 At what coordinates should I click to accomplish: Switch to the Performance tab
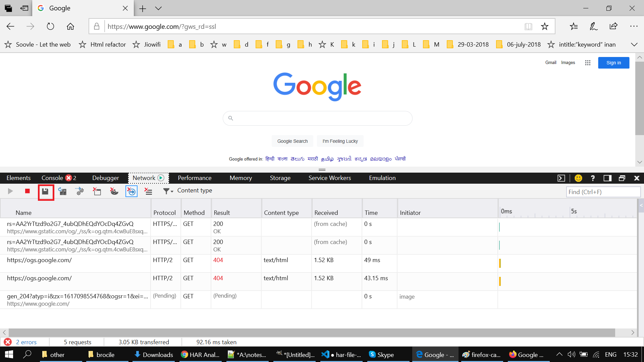point(195,178)
